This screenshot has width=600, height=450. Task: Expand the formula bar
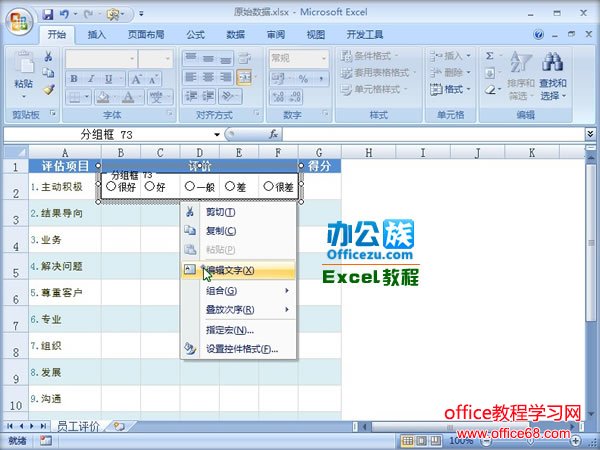point(590,134)
